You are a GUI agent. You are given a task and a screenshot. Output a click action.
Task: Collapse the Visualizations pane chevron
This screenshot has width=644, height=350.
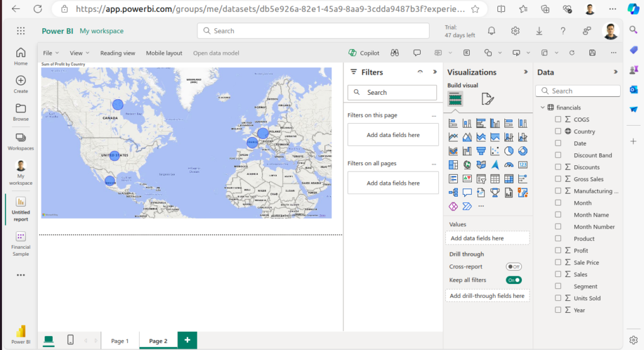526,72
